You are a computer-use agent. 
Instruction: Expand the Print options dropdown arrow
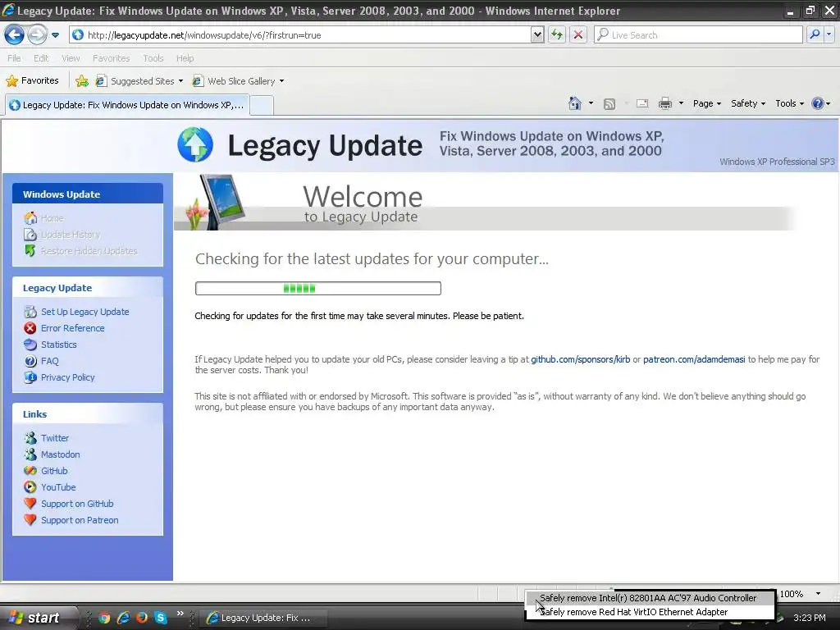(681, 103)
